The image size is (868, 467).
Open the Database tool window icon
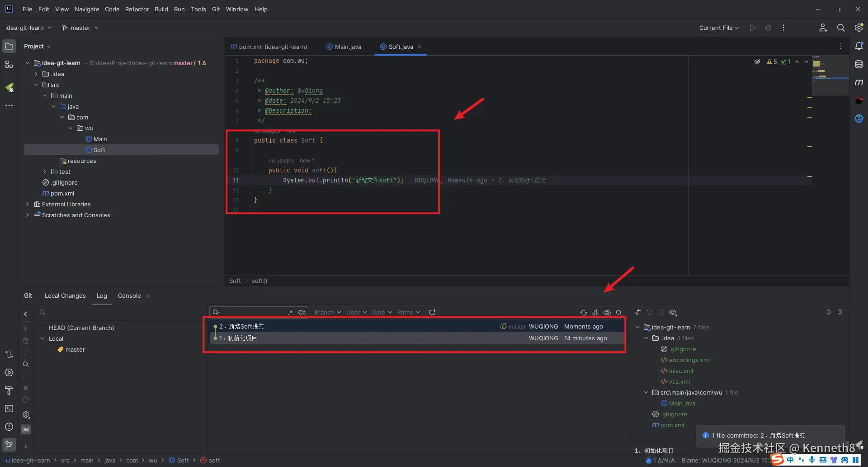tap(859, 65)
